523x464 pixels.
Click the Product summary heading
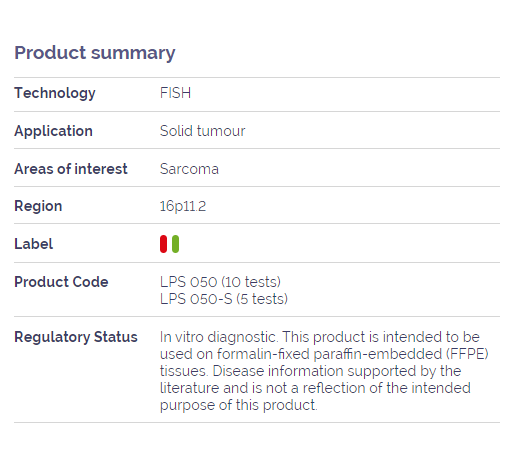click(x=95, y=53)
